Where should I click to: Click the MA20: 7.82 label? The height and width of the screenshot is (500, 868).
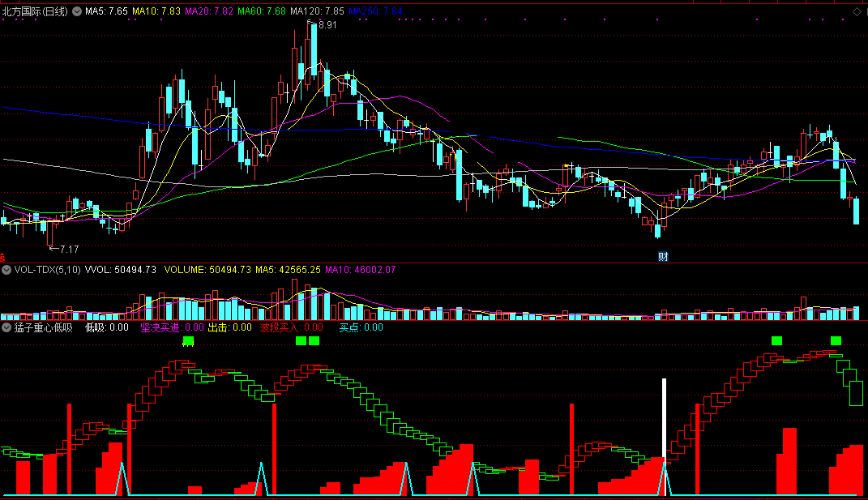pyautogui.click(x=209, y=11)
